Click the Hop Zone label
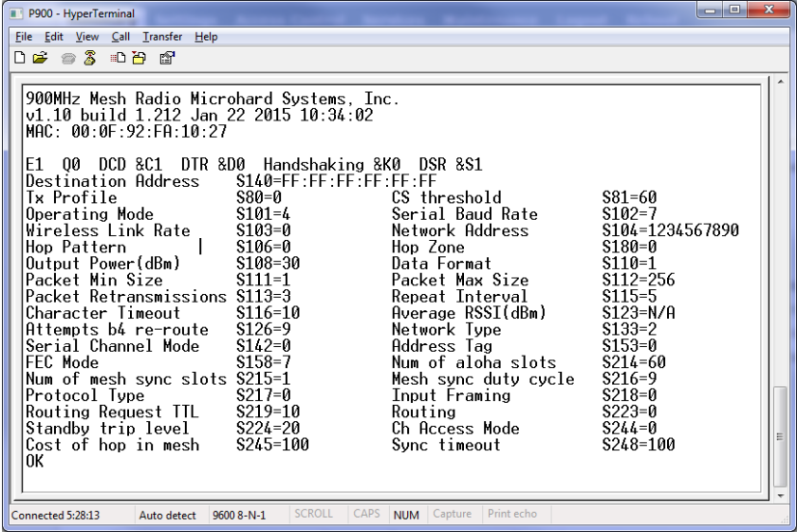The height and width of the screenshot is (532, 797). point(428,248)
